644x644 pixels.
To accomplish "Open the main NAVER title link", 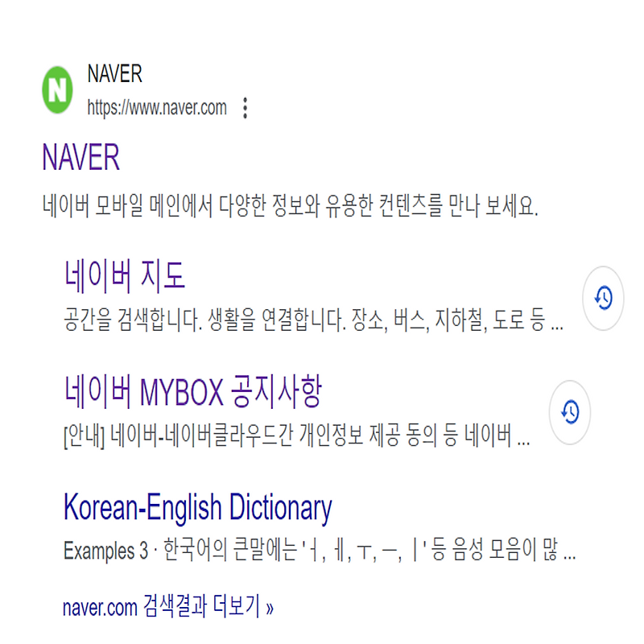I will click(81, 157).
